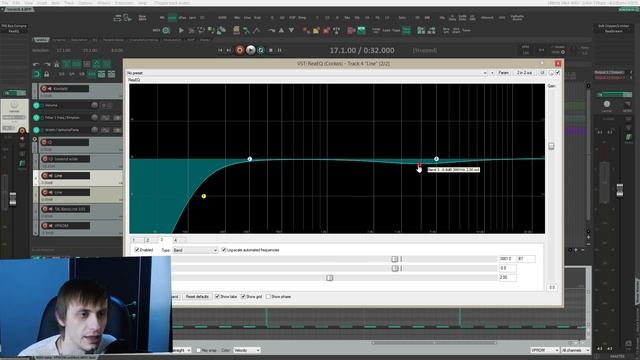Image resolution: width=640 pixels, height=360 pixels.
Task: Open the Straight dropdown in MIDI editor
Action: 182,350
